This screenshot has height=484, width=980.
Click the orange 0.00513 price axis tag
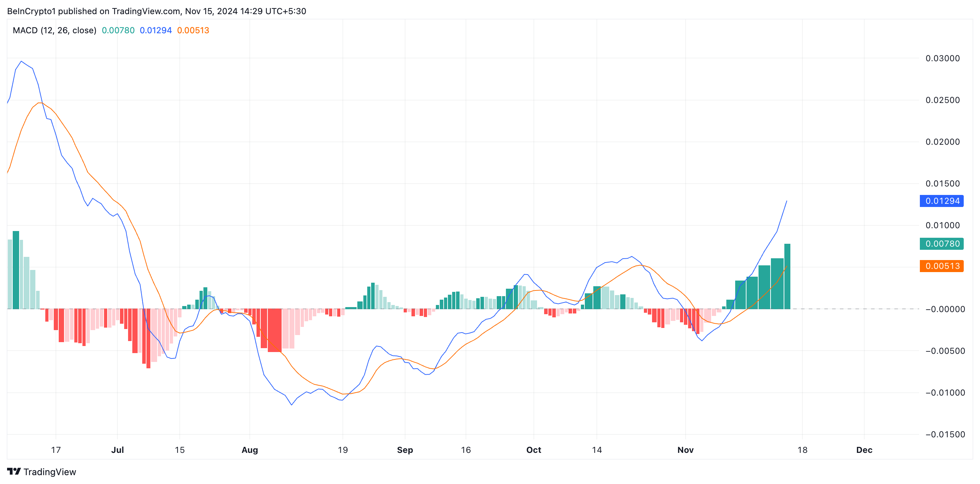pos(941,266)
